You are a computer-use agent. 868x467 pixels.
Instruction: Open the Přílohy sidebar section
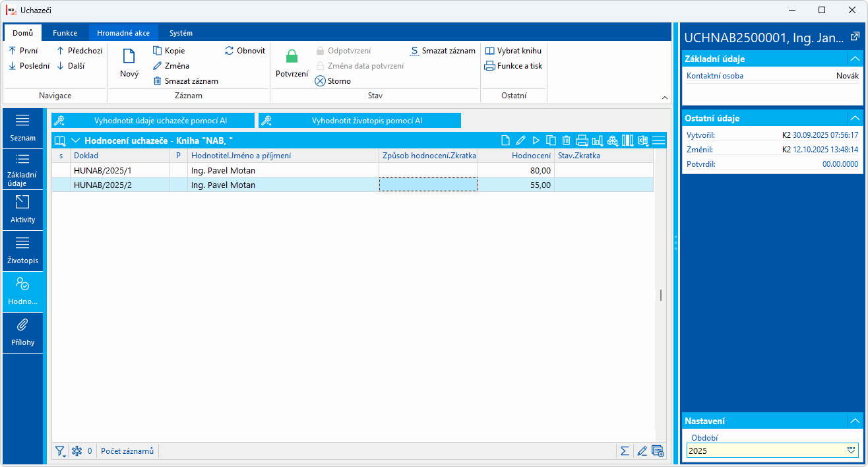point(22,332)
